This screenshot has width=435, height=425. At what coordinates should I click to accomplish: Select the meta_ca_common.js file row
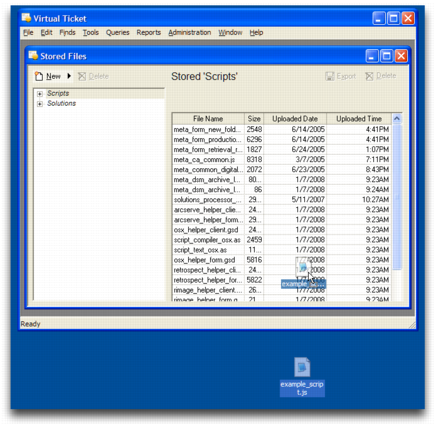point(282,159)
